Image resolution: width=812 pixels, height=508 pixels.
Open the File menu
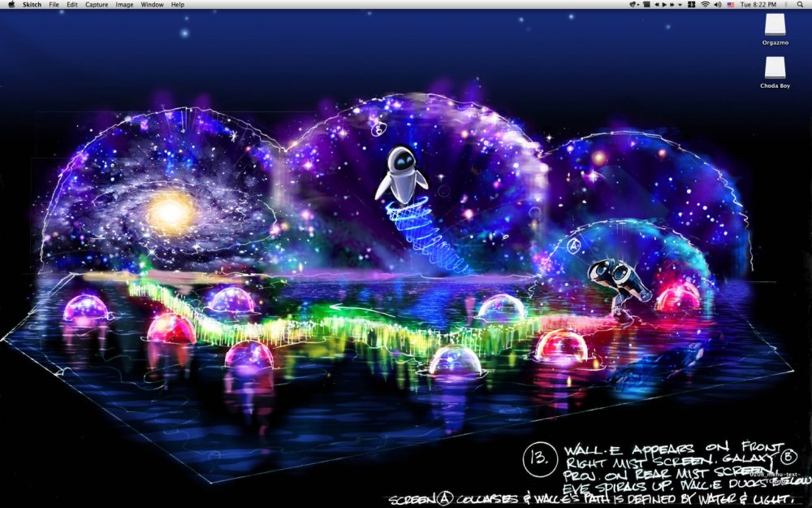pos(54,5)
